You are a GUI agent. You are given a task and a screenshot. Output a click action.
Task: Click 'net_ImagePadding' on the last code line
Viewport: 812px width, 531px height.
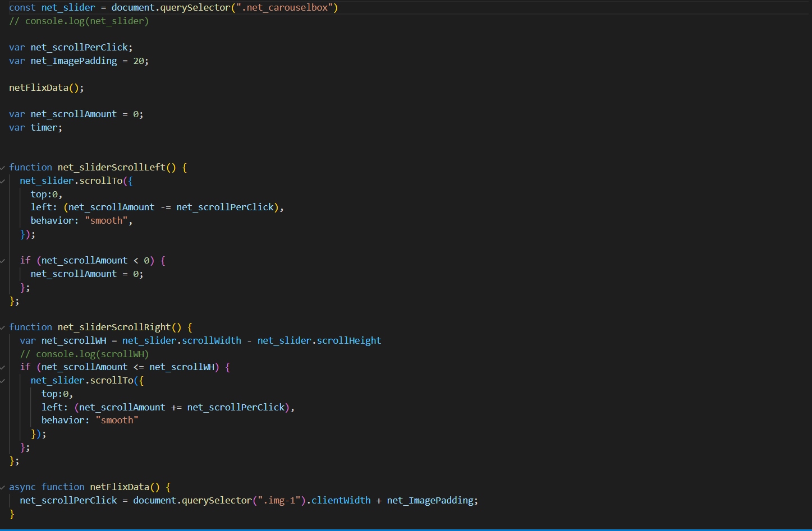click(430, 500)
